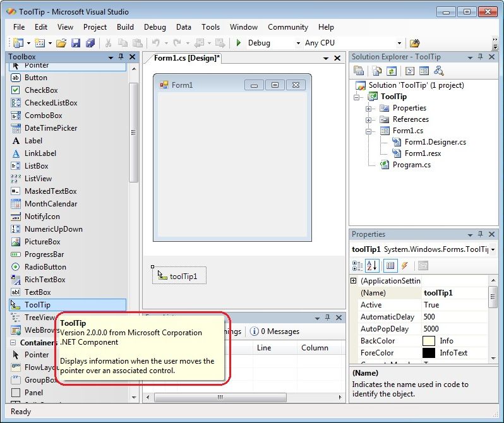Click Refresh icon in Solution Explorer
Image resolution: width=504 pixels, height=423 pixels.
(391, 71)
